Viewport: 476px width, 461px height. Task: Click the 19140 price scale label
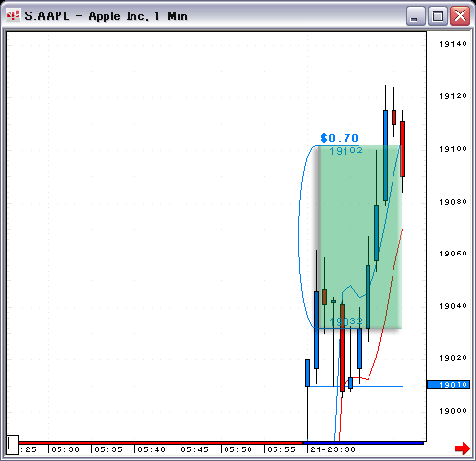pyautogui.click(x=453, y=44)
